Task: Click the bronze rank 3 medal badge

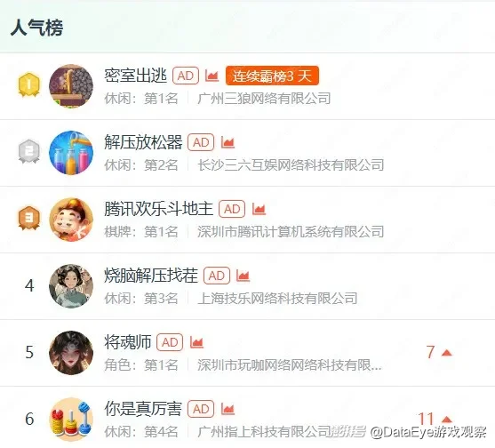Action: tap(28, 218)
